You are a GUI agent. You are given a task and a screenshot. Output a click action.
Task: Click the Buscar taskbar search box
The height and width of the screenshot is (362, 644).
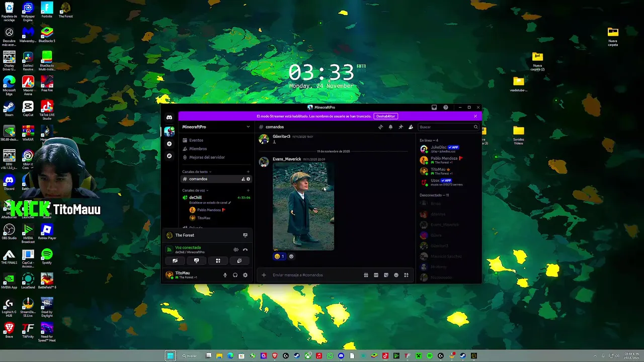pos(190,356)
